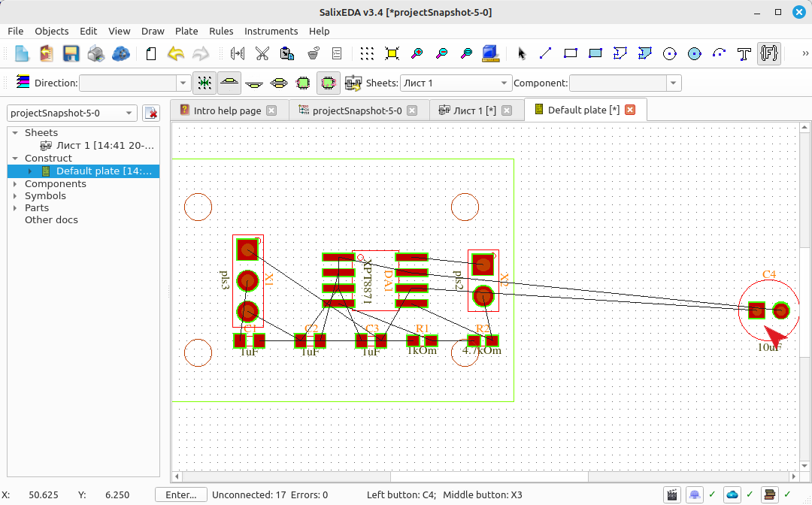This screenshot has width=812, height=505.
Task: Click the schematic-to-plate transfer arrow icon
Action: [x=353, y=83]
